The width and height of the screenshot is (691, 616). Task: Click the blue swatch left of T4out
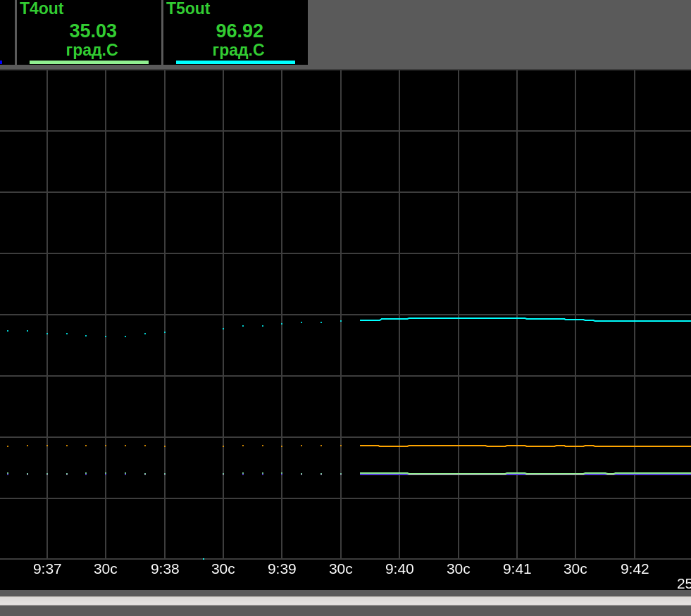tap(1, 62)
